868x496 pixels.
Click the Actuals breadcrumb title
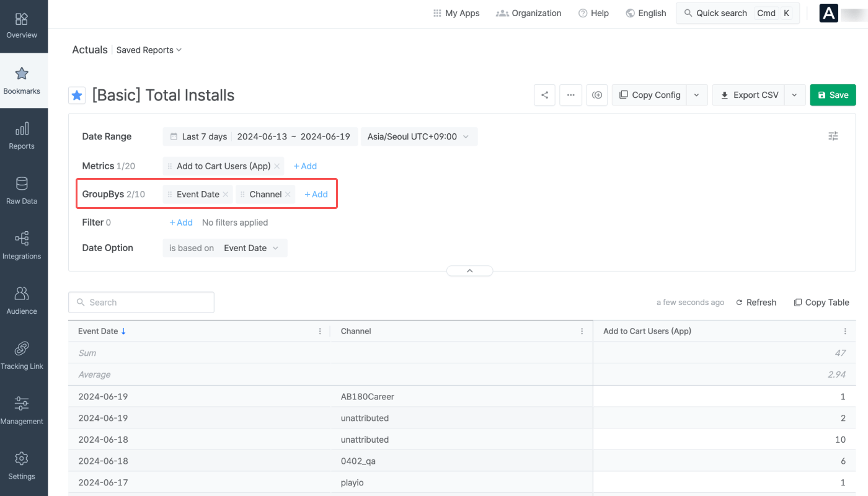tap(90, 50)
